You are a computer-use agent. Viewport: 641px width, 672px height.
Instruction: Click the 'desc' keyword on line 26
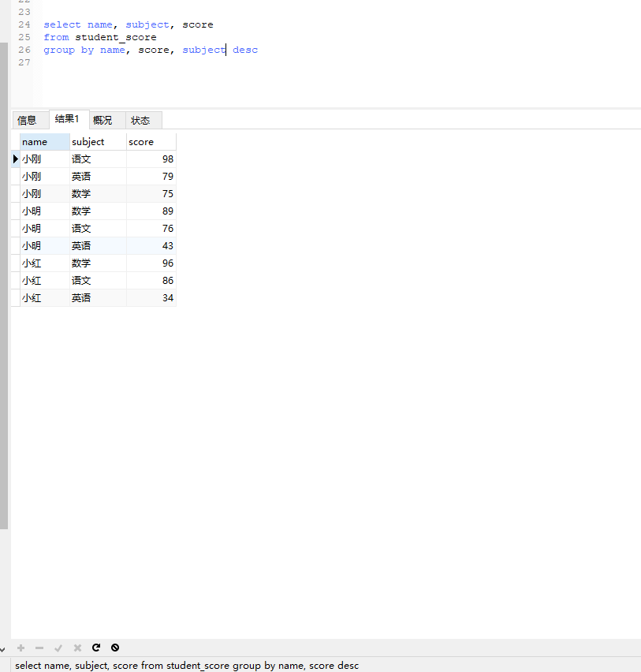(x=245, y=50)
